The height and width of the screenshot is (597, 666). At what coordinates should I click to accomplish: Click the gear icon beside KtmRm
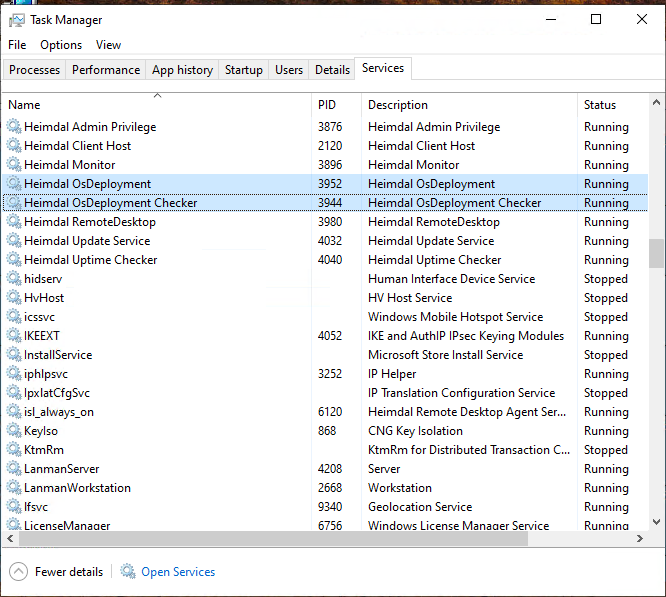tap(14, 450)
